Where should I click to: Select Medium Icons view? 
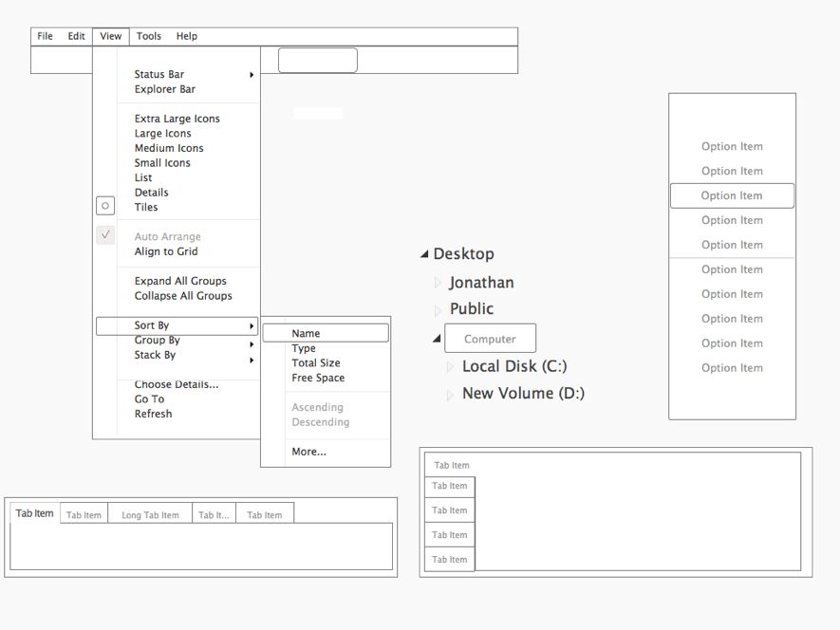click(169, 148)
